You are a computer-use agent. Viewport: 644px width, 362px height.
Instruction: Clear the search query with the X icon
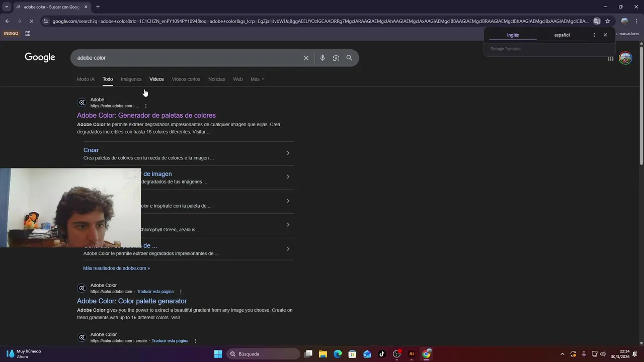(x=306, y=58)
